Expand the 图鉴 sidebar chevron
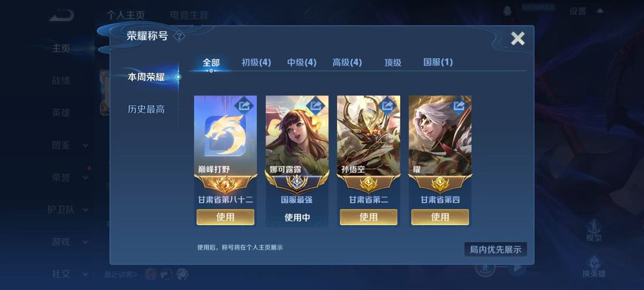This screenshot has height=290, width=644. pos(85,146)
